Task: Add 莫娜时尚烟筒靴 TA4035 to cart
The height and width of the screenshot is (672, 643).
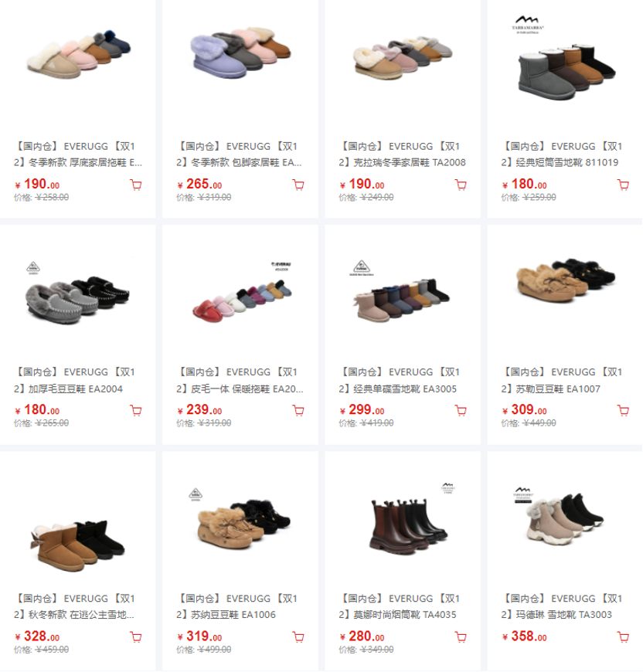Action: click(461, 637)
